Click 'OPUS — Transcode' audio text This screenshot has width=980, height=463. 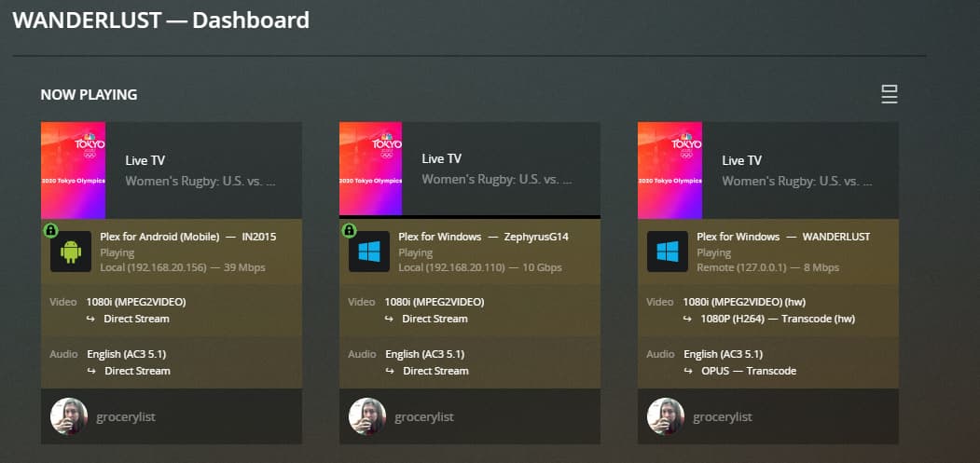749,371
